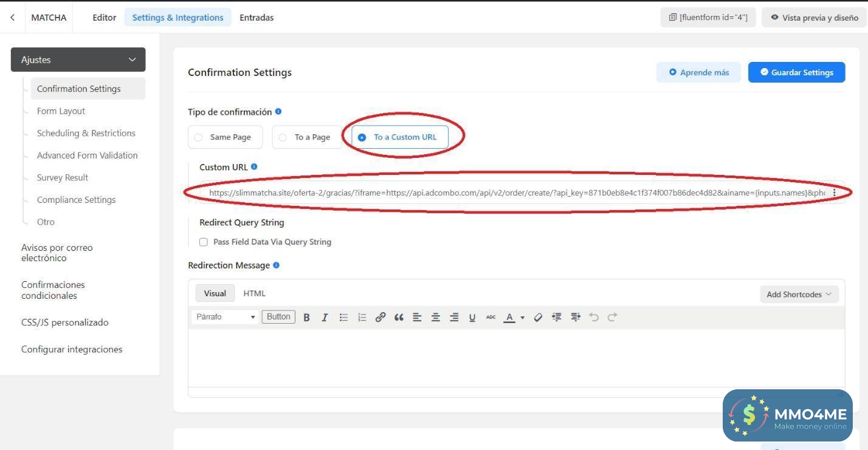868x450 pixels.
Task: Show info tooltip beside Custom URL label
Action: click(x=254, y=167)
